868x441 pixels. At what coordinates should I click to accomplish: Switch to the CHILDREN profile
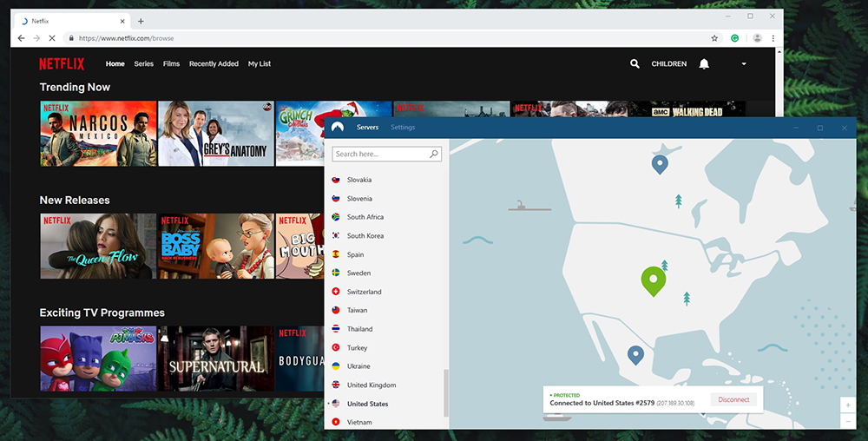668,63
